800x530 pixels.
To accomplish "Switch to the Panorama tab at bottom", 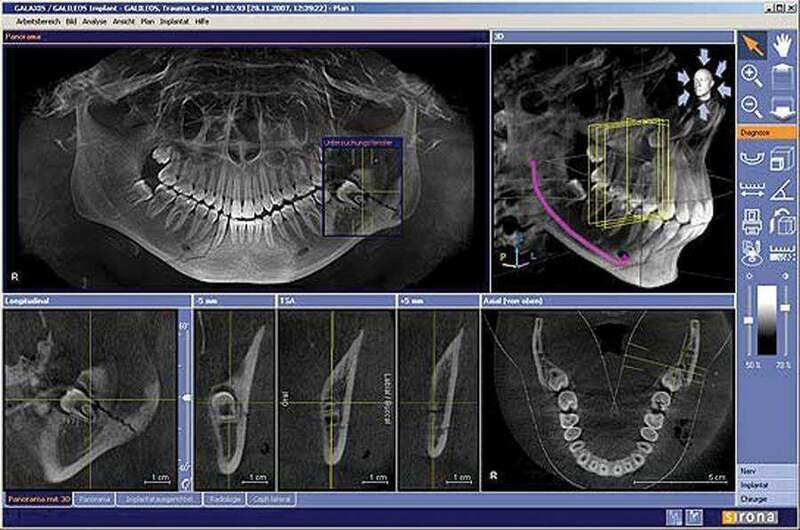I will point(95,499).
